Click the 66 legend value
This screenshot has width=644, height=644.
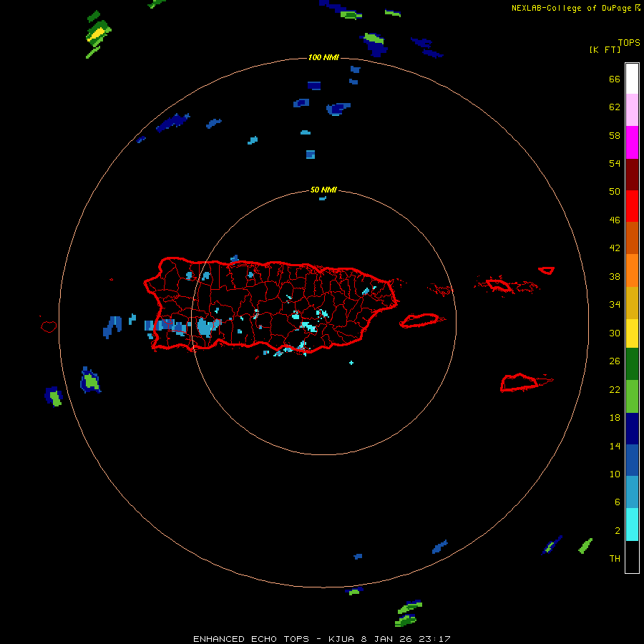point(615,79)
